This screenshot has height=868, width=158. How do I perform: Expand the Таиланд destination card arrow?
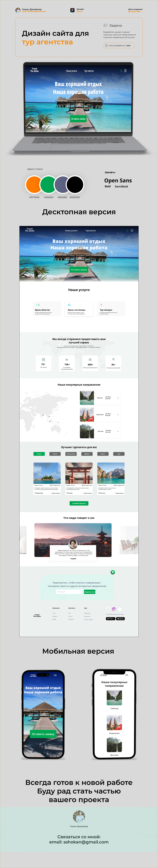pyautogui.click(x=118, y=398)
